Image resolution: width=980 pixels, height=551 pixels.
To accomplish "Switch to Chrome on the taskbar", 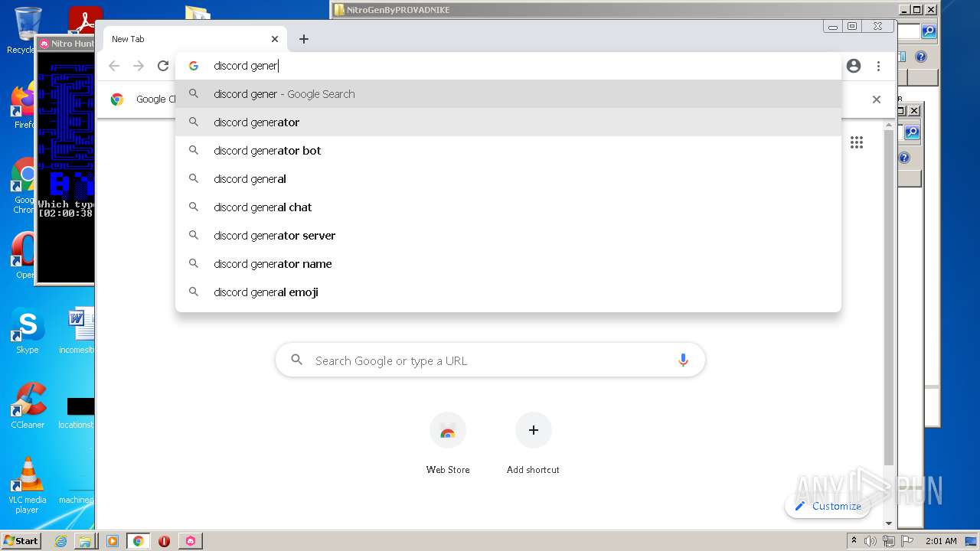I will (x=139, y=541).
